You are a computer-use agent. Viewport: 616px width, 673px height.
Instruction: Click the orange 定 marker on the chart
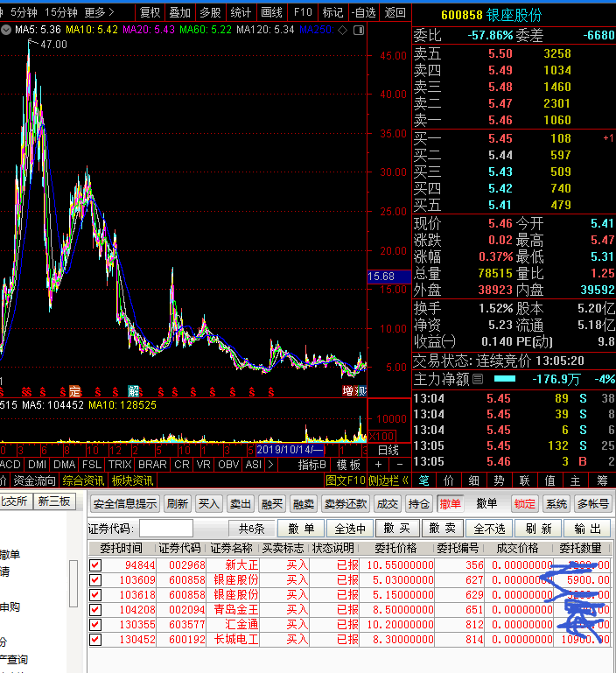[x=74, y=391]
